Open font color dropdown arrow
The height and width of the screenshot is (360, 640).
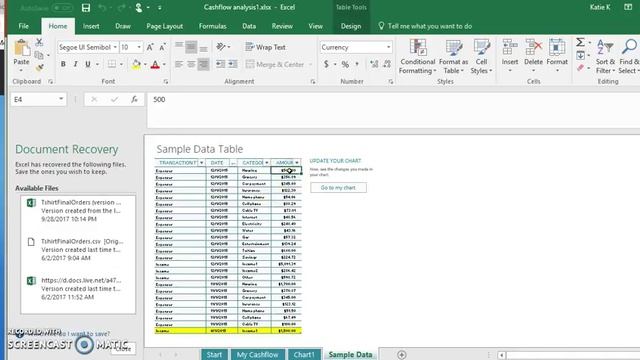pyautogui.click(x=164, y=64)
